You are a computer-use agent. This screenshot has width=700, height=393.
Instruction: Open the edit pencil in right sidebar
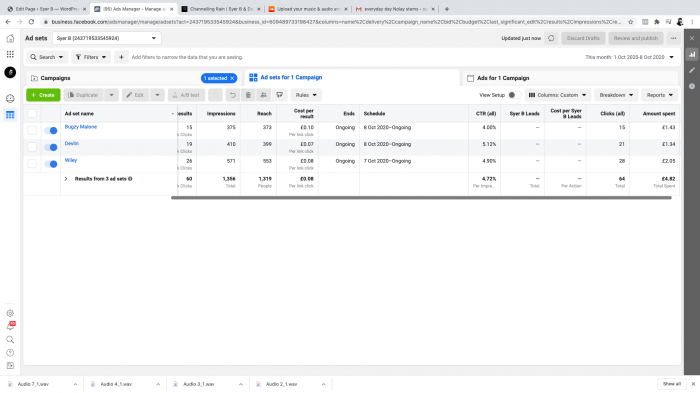coord(692,70)
